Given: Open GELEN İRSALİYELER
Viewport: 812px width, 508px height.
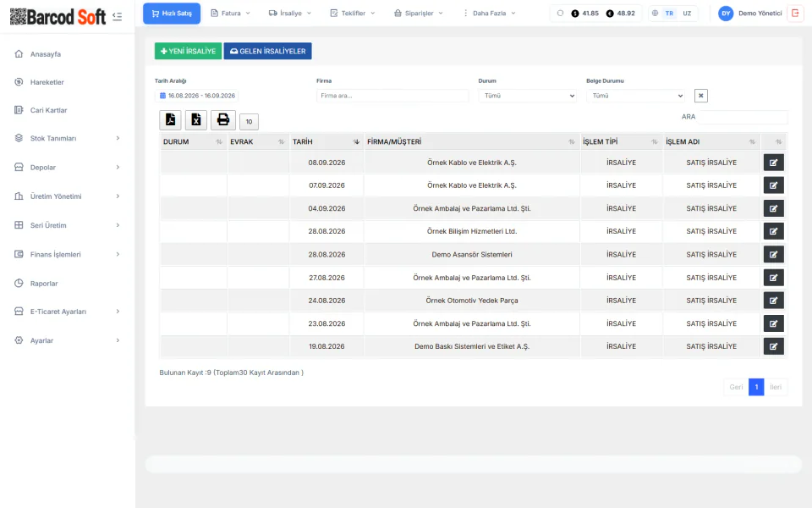Looking at the screenshot, I should coord(268,51).
